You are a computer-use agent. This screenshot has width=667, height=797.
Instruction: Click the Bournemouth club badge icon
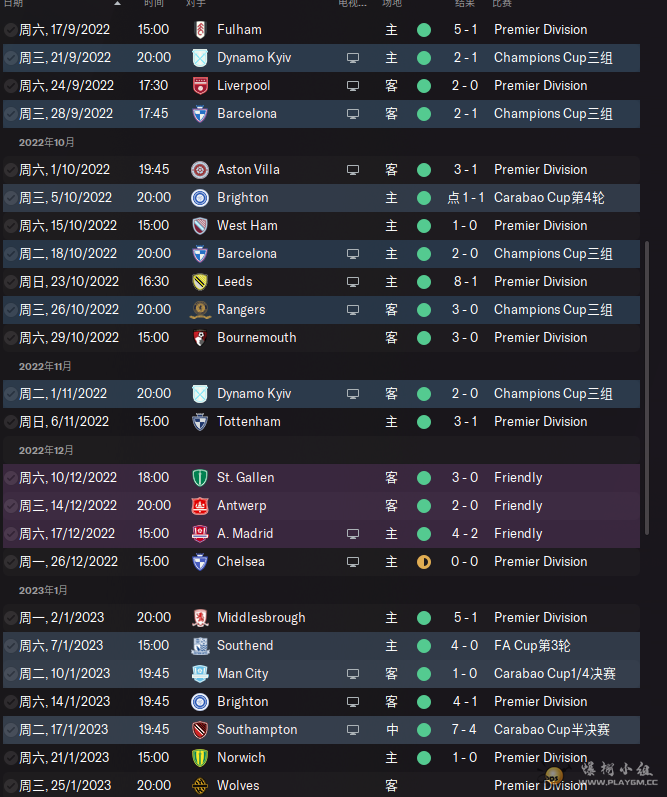(200, 338)
